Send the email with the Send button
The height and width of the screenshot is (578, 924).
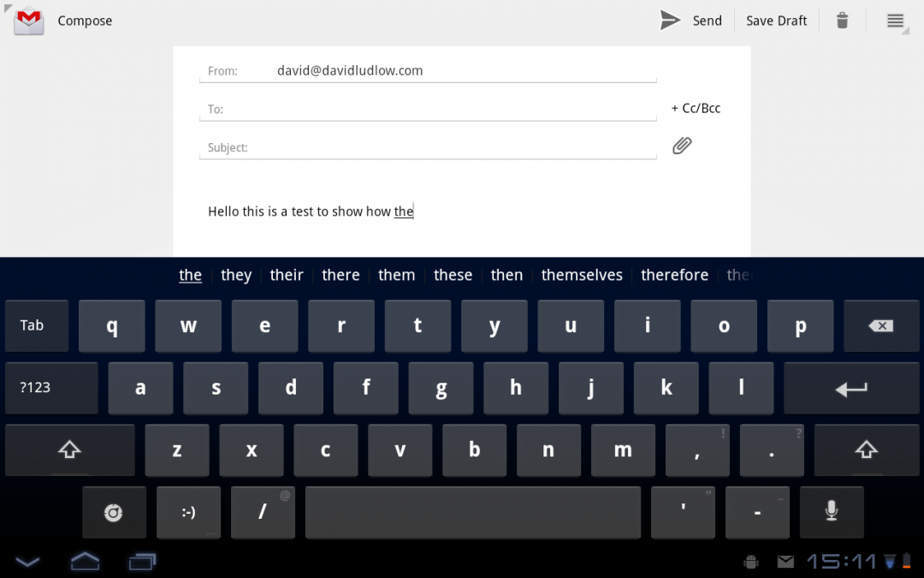[690, 21]
